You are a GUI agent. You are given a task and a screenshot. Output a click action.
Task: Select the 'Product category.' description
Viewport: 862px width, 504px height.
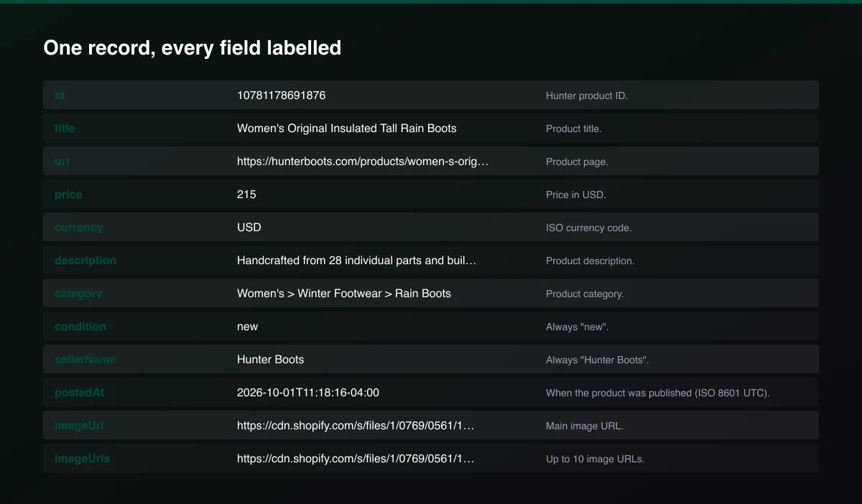coord(585,294)
